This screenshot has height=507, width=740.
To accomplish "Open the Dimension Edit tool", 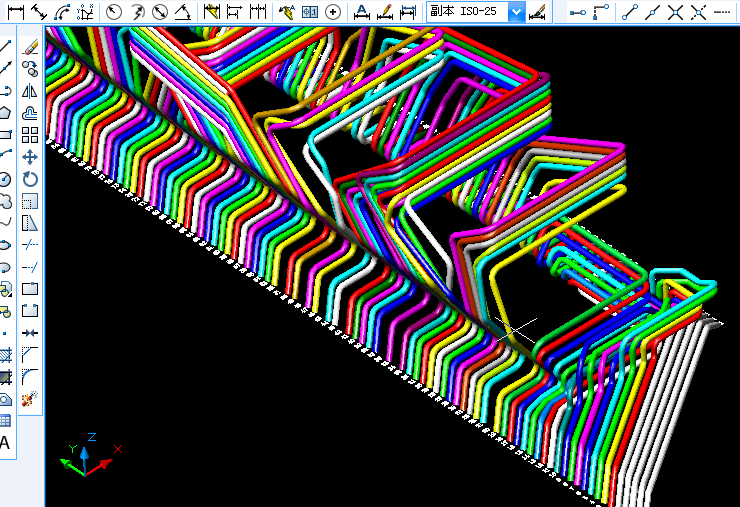I will (x=362, y=11).
